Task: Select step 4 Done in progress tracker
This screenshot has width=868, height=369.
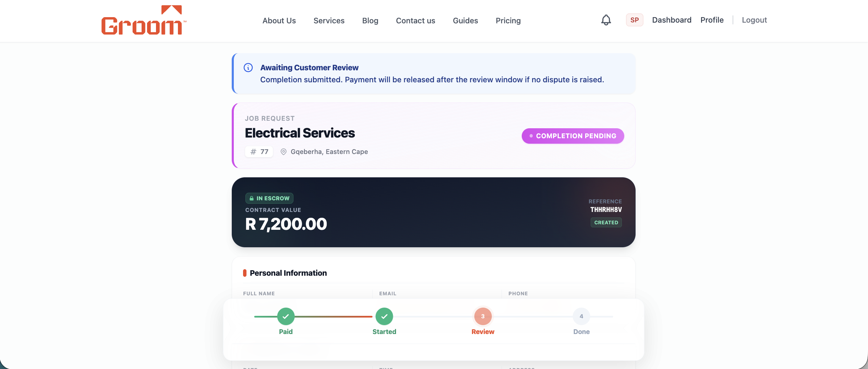Action: [581, 316]
